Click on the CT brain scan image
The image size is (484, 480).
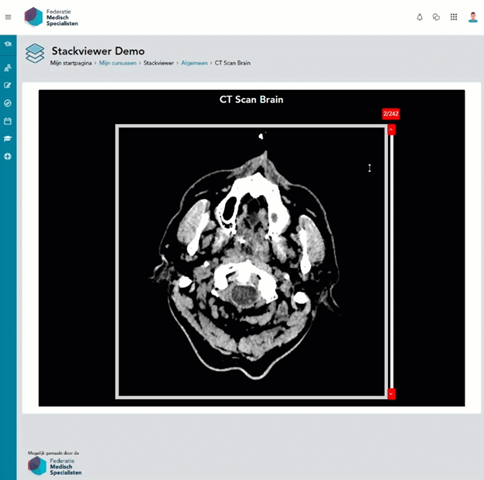point(251,262)
